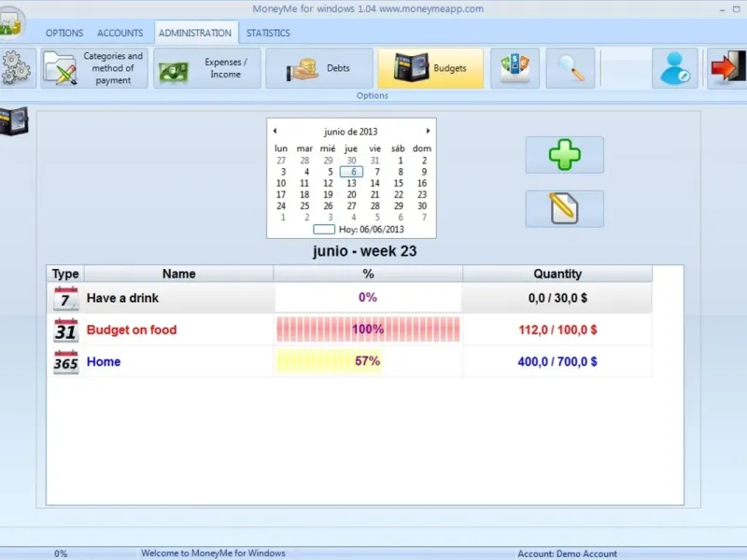Viewport: 747px width, 560px height.
Task: Click the yearly 365 calendar icon
Action: tap(65, 362)
